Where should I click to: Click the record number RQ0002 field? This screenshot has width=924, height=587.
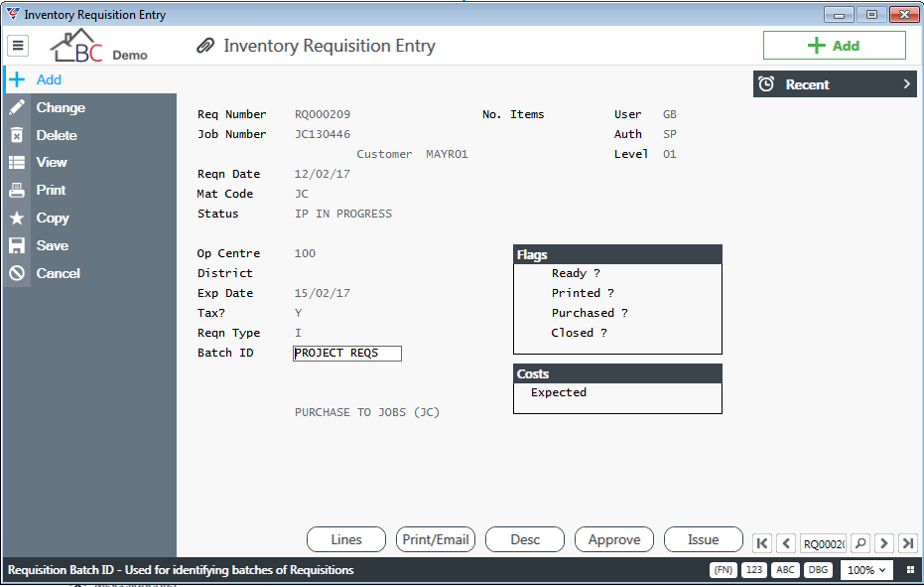click(824, 543)
